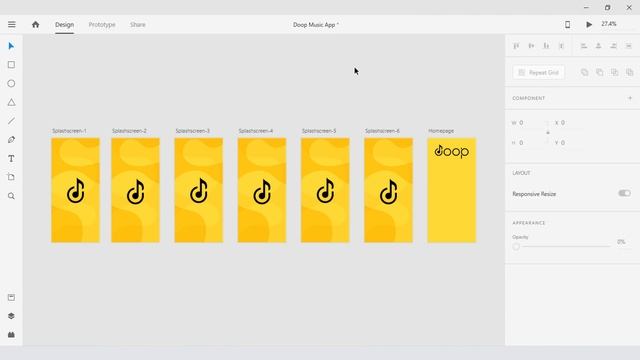640x360 pixels.
Task: Select the Splashscreen-4 artboard label
Action: click(x=256, y=131)
